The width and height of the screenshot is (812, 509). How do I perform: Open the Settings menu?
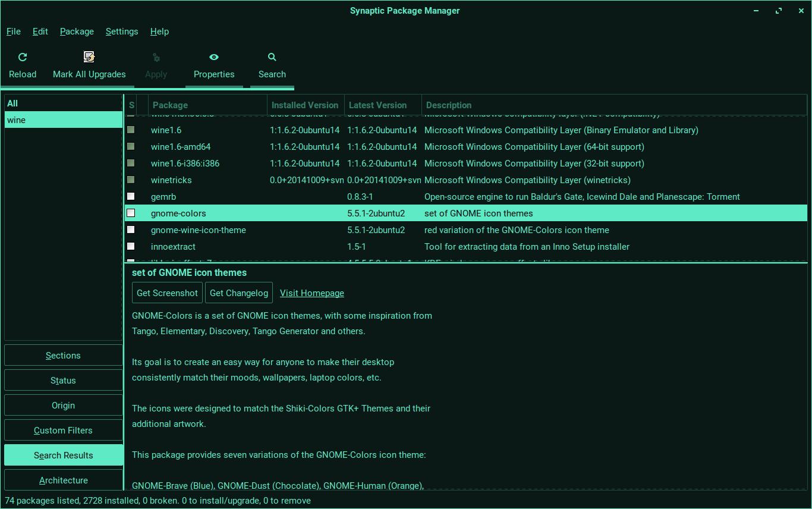coord(122,32)
